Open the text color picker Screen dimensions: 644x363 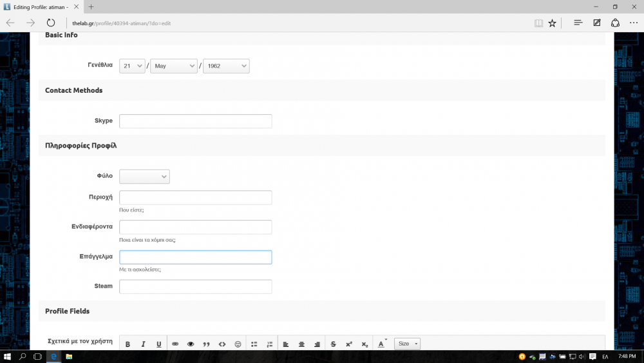(382, 344)
